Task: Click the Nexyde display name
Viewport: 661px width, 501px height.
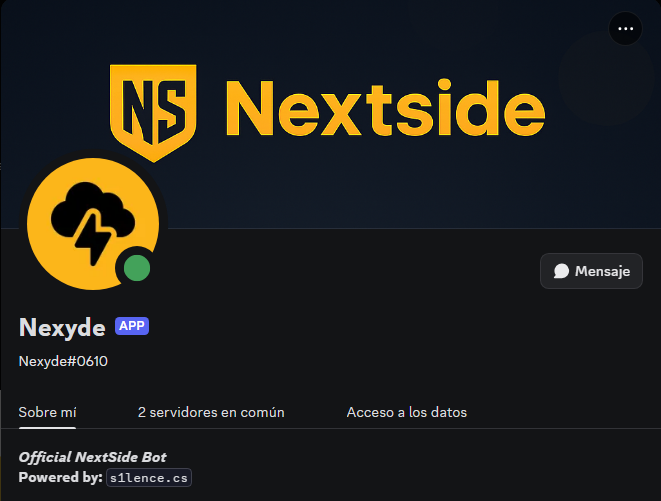Action: tap(62, 328)
